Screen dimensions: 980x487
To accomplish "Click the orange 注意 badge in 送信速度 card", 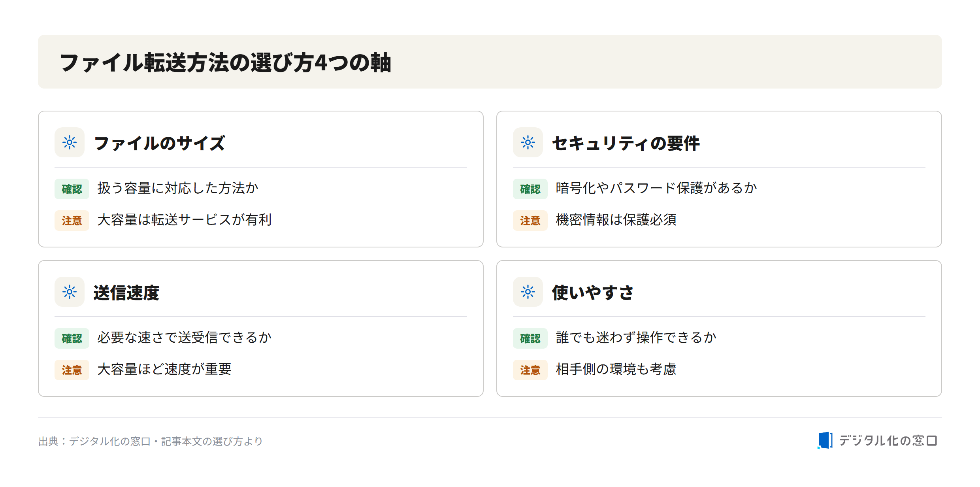I will pyautogui.click(x=72, y=370).
